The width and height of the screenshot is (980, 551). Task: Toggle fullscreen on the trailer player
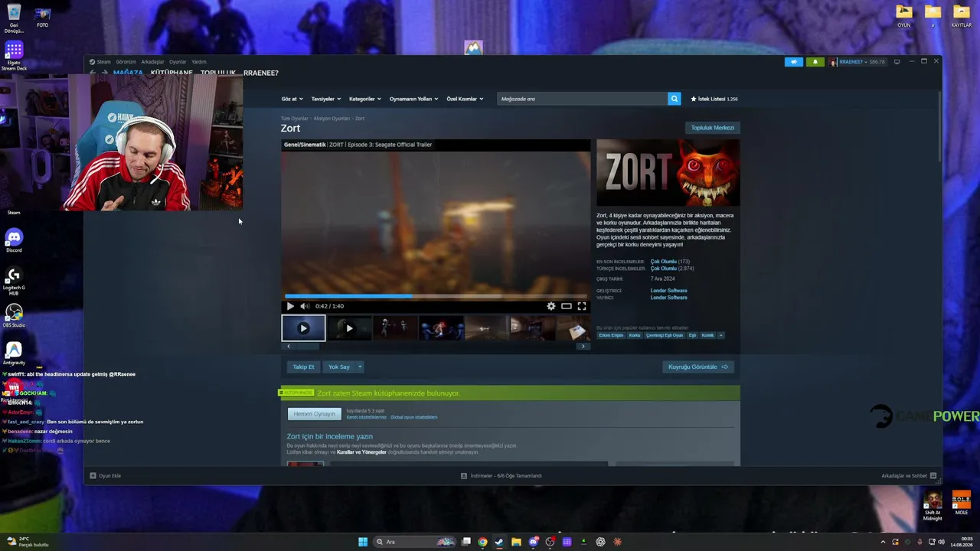tap(582, 306)
